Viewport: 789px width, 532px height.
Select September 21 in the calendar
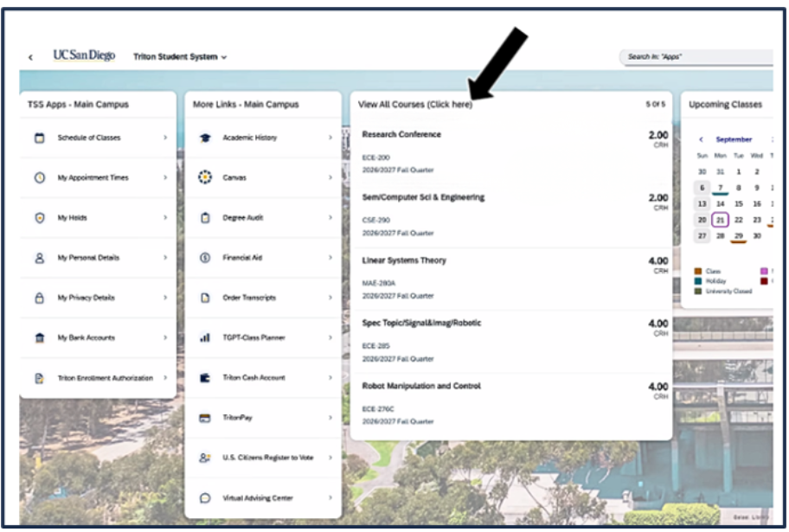click(x=720, y=220)
